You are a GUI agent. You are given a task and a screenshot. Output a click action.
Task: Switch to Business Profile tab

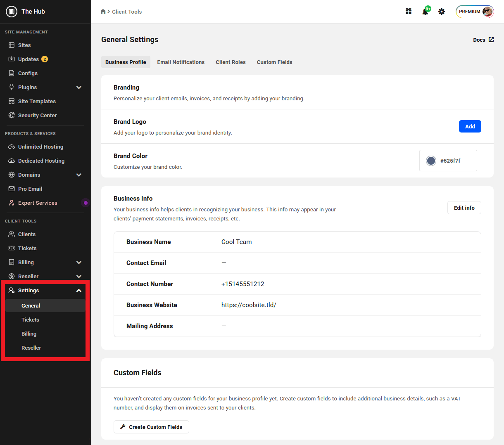point(126,62)
